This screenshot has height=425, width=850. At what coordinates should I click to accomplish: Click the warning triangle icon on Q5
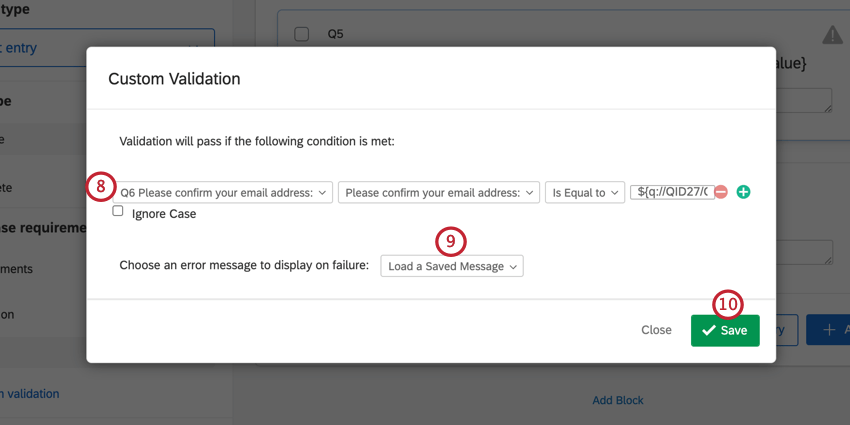click(832, 35)
